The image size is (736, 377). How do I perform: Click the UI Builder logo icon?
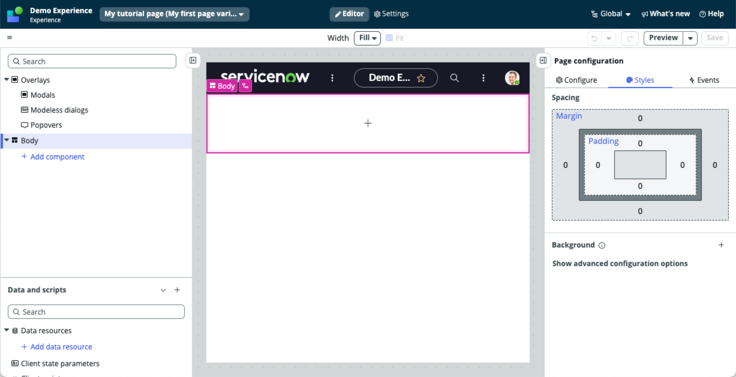coord(15,14)
